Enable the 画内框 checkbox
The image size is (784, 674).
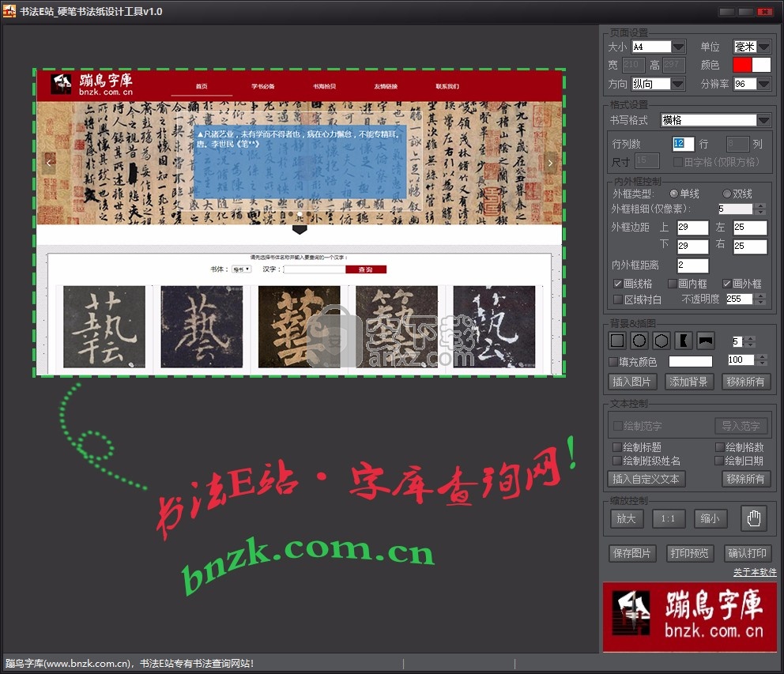coord(673,284)
